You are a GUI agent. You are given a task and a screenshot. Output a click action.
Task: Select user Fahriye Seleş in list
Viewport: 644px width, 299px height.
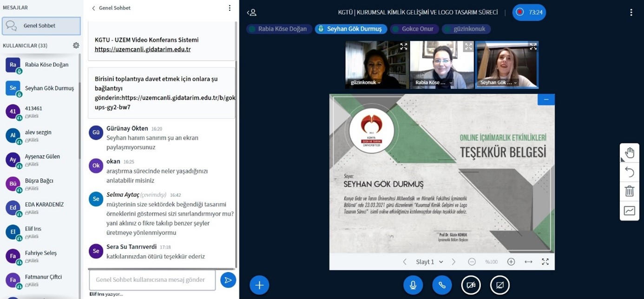(x=40, y=256)
